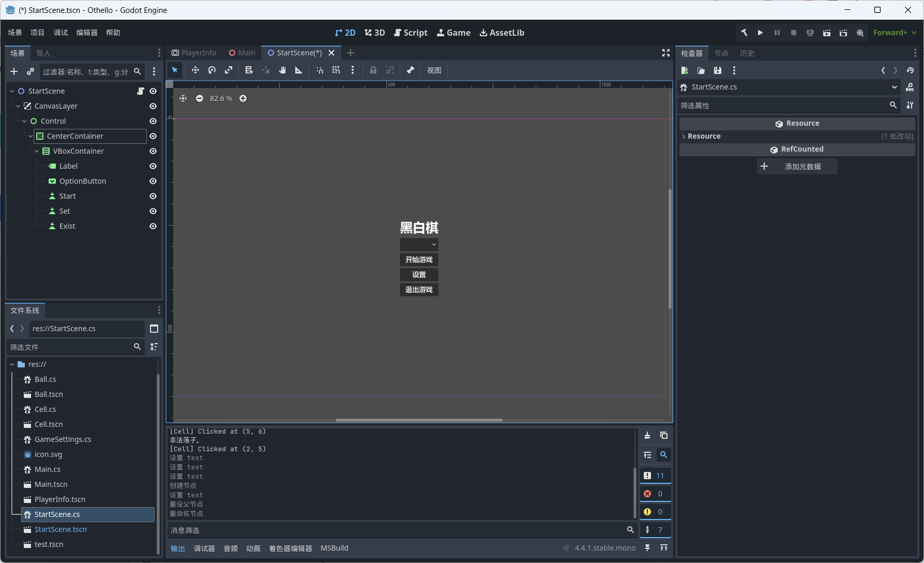This screenshot has height=563, width=924.
Task: Open the 项目 menu
Action: pos(37,33)
